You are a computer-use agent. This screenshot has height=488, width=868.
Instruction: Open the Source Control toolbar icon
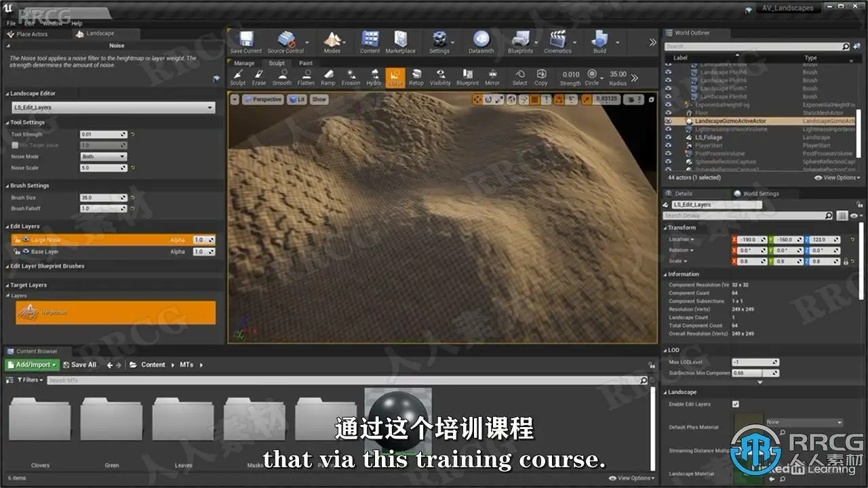pyautogui.click(x=285, y=41)
